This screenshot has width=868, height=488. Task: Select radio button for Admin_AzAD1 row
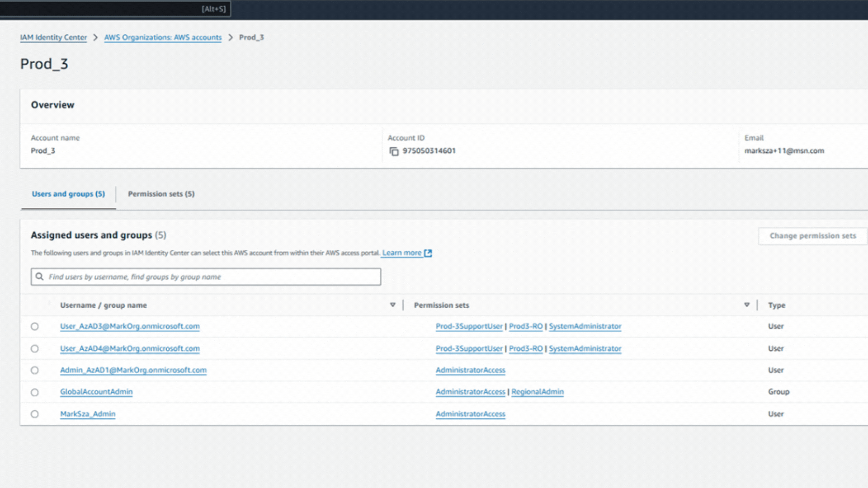click(x=35, y=370)
